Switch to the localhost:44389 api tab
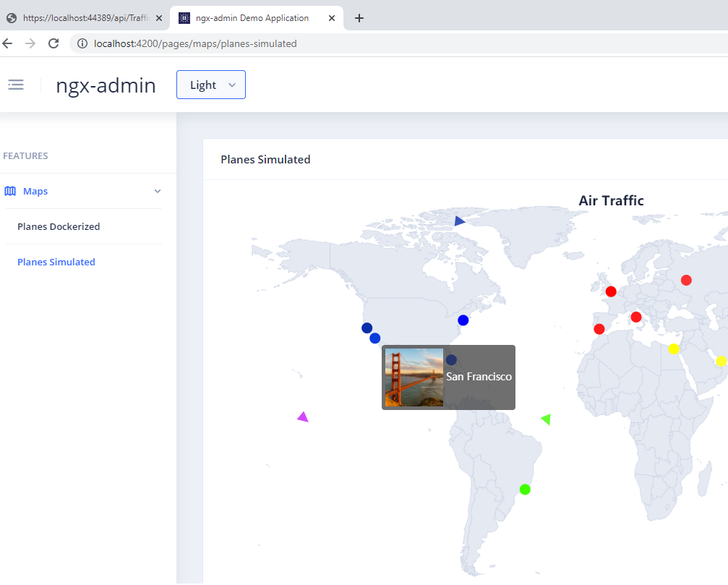 [85, 18]
